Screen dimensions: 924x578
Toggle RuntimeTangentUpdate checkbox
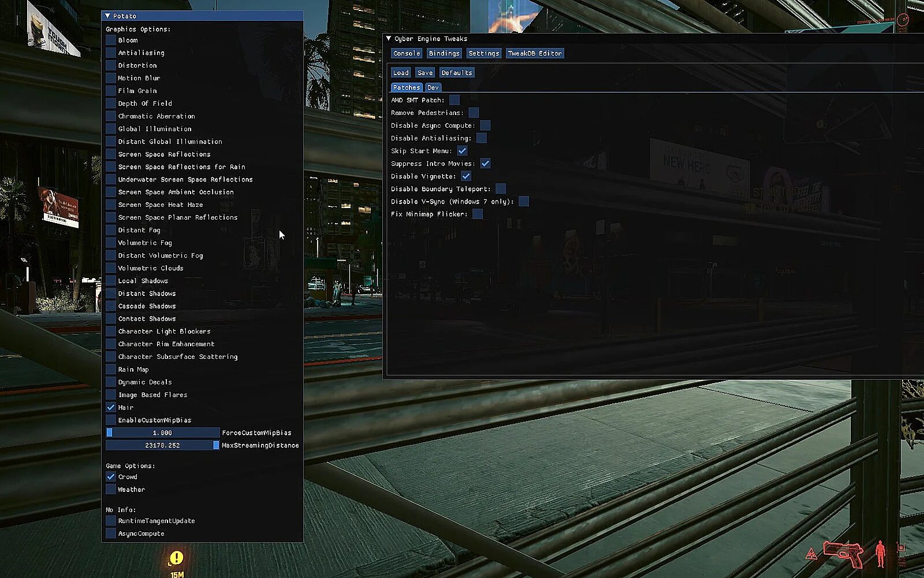[111, 521]
